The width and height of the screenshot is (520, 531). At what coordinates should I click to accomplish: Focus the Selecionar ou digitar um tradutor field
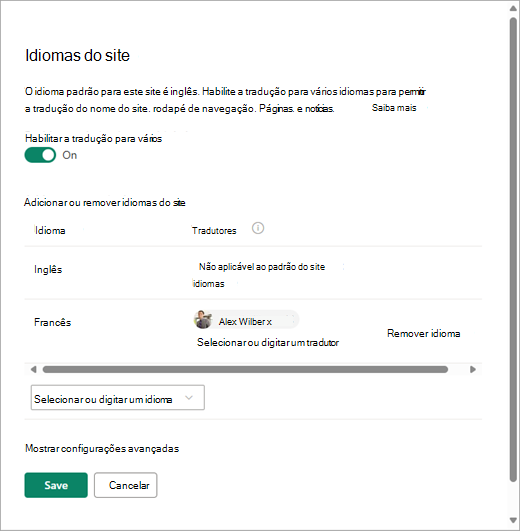click(268, 342)
